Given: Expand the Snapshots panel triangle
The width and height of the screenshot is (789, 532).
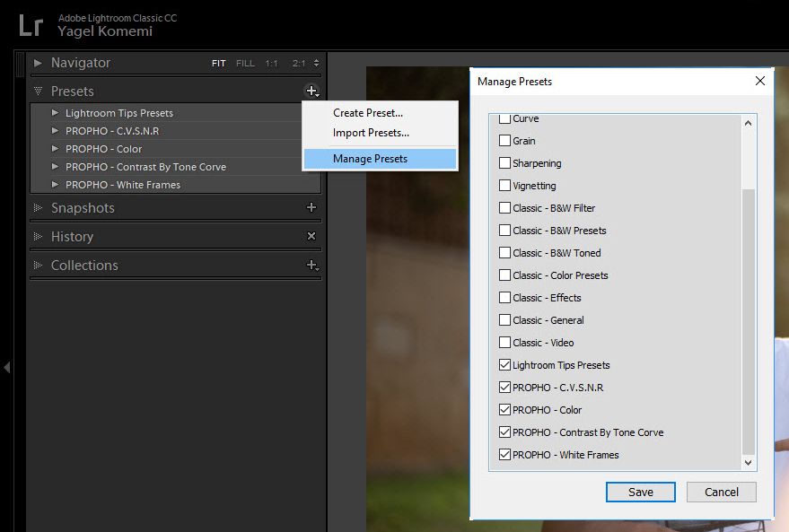Looking at the screenshot, I should (38, 207).
